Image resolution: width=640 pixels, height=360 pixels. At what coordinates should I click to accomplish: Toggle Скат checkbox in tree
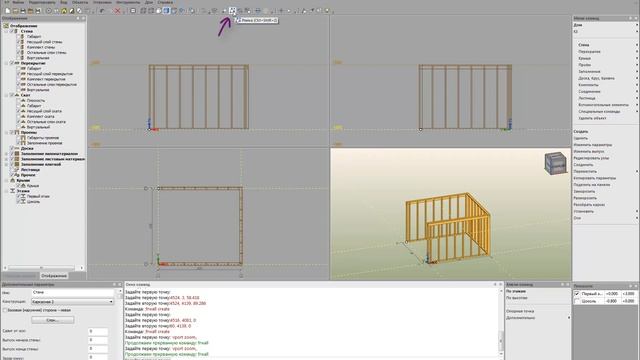click(x=12, y=95)
